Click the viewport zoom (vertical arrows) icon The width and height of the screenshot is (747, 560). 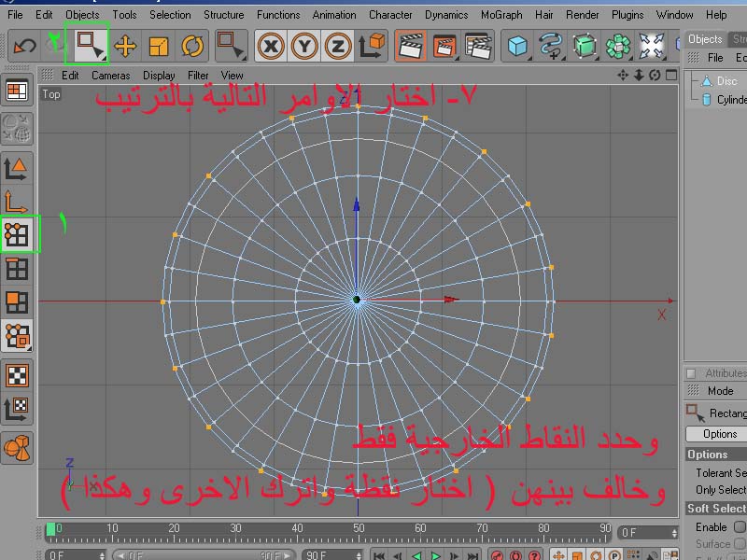(x=639, y=76)
